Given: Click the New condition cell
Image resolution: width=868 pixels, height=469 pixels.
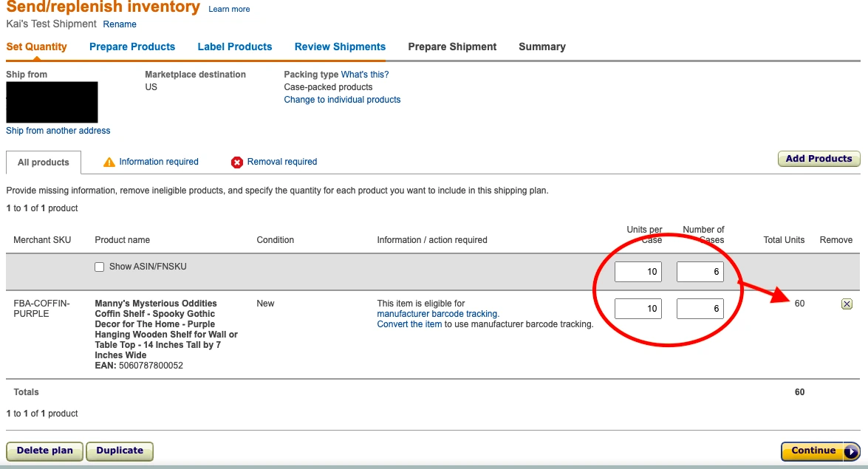Looking at the screenshot, I should click(265, 304).
